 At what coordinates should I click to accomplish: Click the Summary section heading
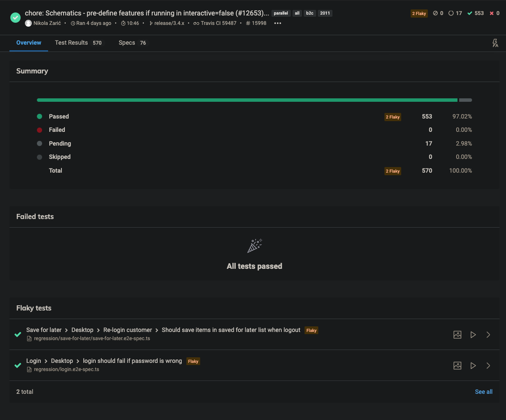(32, 71)
